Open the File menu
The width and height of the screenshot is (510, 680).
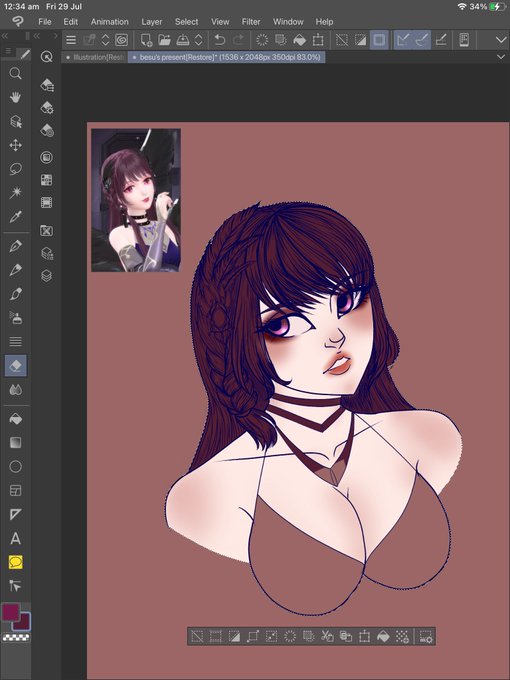[x=45, y=22]
